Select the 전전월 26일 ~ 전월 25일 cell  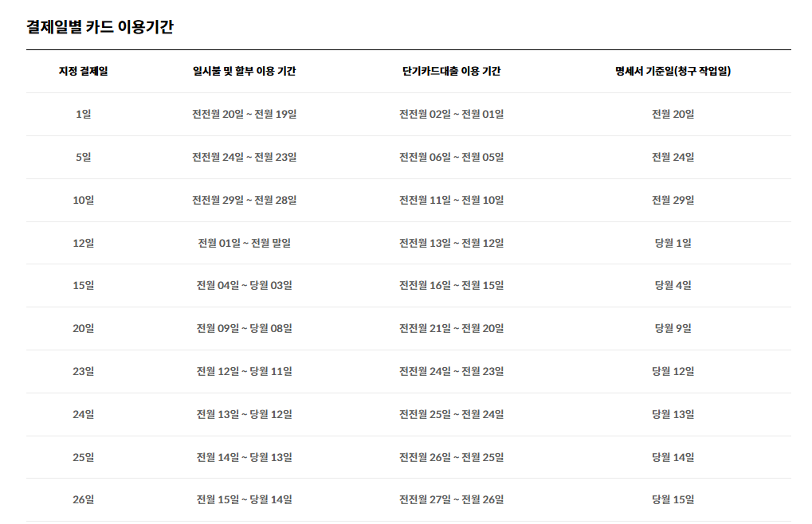(451, 457)
